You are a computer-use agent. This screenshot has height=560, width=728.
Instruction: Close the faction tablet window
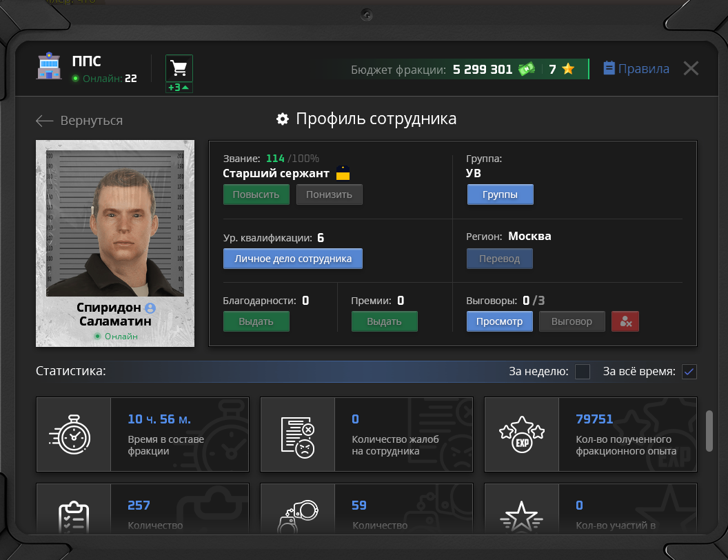[691, 69]
